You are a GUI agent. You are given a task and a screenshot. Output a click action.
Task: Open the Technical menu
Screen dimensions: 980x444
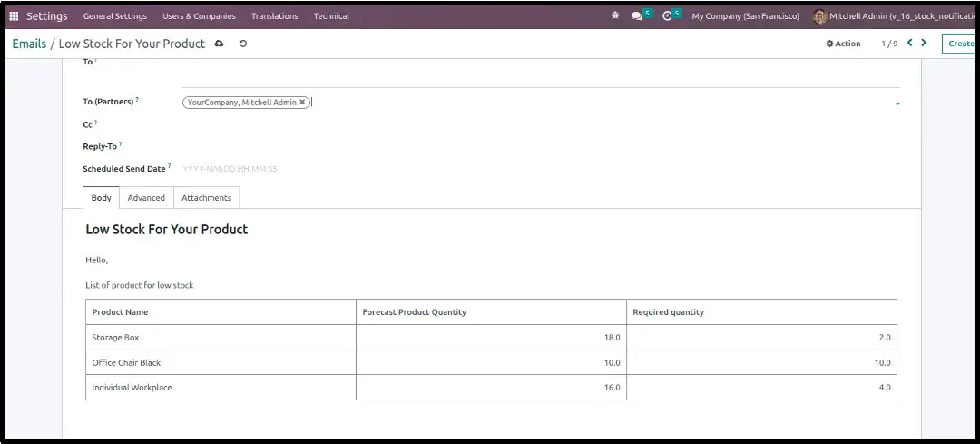331,16
